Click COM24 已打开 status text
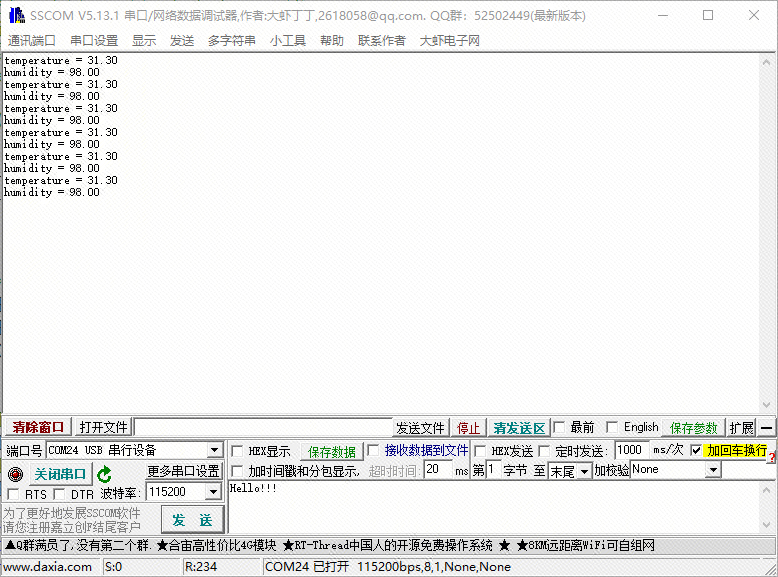778x577 pixels. (x=307, y=567)
